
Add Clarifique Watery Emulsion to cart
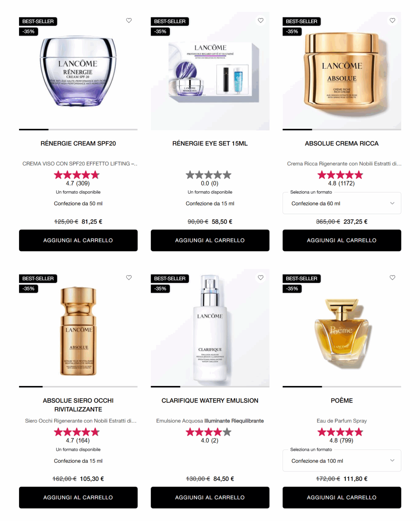(210, 498)
